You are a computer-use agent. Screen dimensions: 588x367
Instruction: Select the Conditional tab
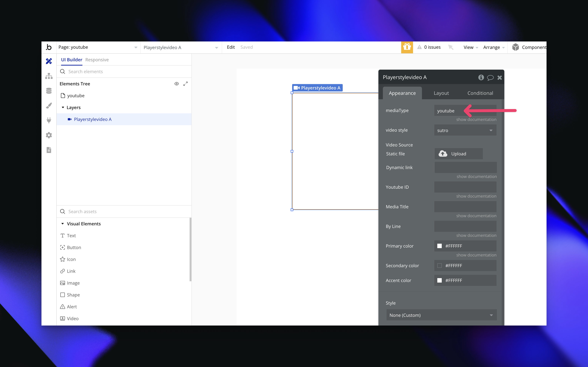[x=480, y=93]
